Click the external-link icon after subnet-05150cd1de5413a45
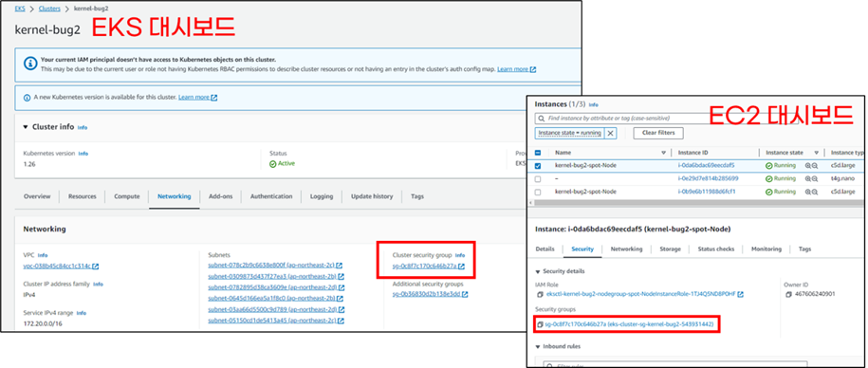 (341, 321)
